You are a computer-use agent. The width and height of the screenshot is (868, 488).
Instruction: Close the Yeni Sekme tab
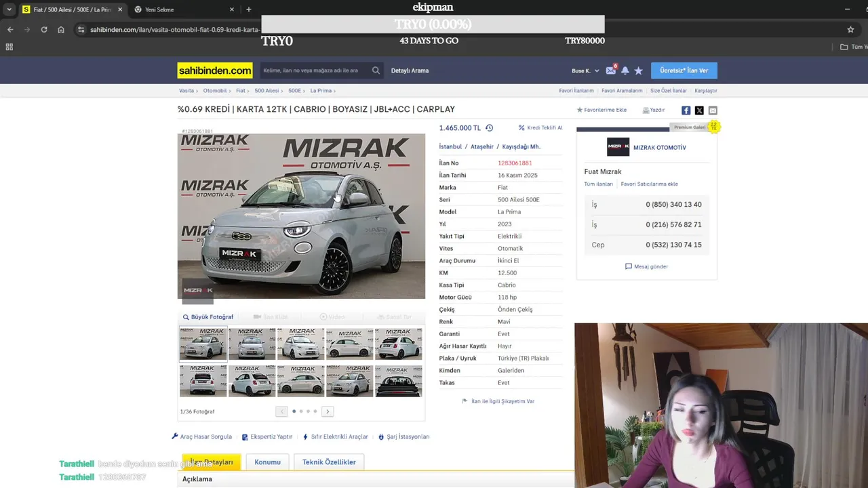point(232,9)
